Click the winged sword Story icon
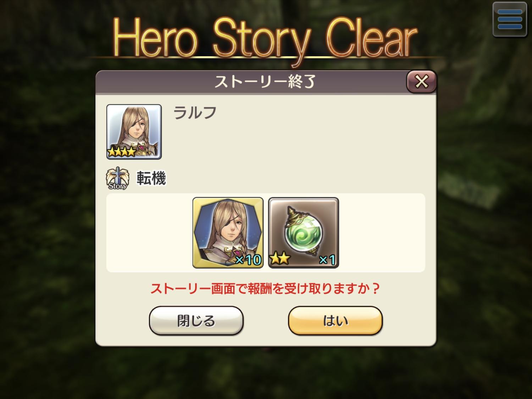Viewport: 532px width, 399px height. (117, 178)
